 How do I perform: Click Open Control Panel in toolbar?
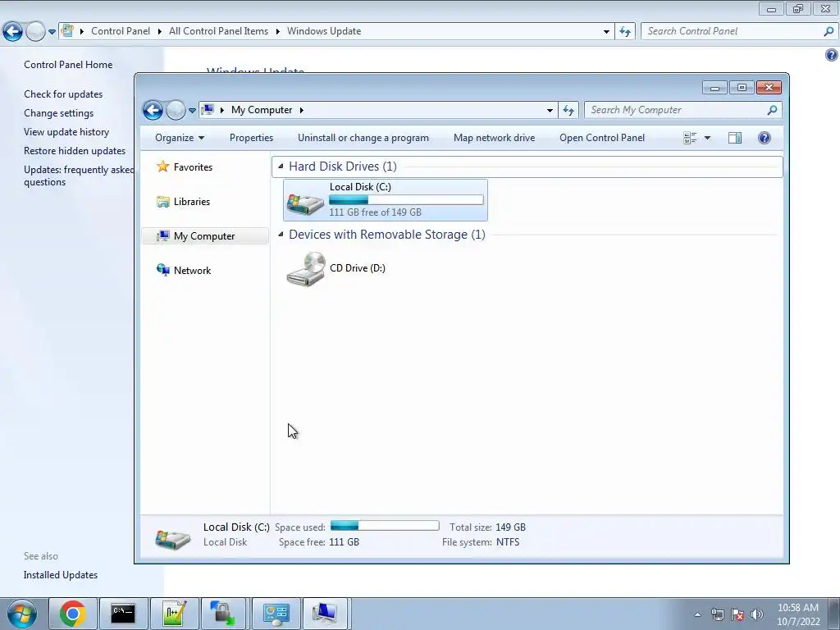pyautogui.click(x=602, y=138)
